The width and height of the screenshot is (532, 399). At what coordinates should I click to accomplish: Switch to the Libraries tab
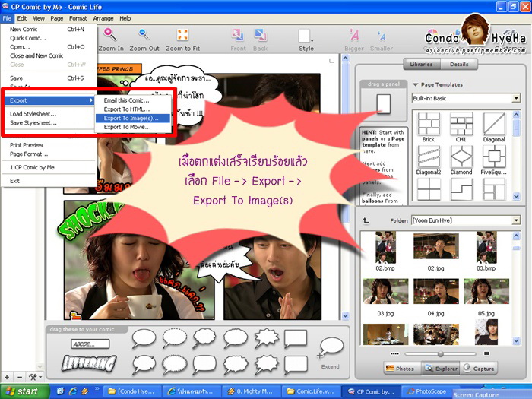pos(421,64)
